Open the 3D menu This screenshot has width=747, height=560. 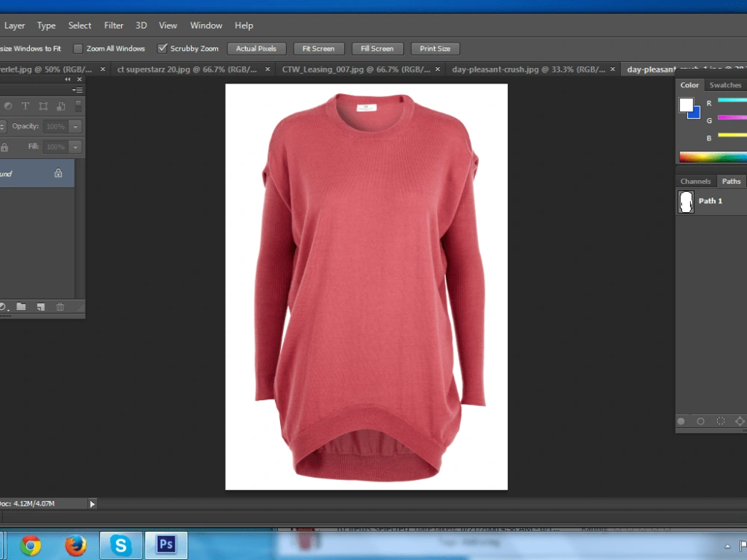point(141,25)
